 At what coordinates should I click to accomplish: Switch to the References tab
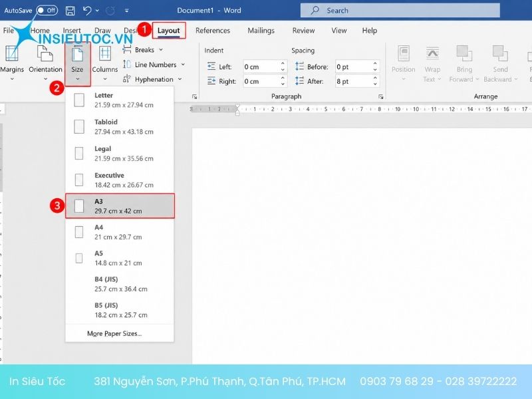[213, 31]
